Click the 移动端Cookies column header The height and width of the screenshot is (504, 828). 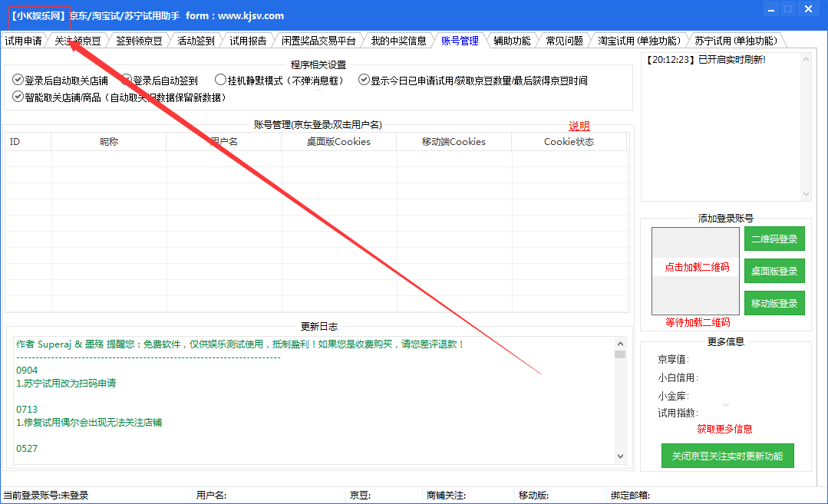coord(454,141)
